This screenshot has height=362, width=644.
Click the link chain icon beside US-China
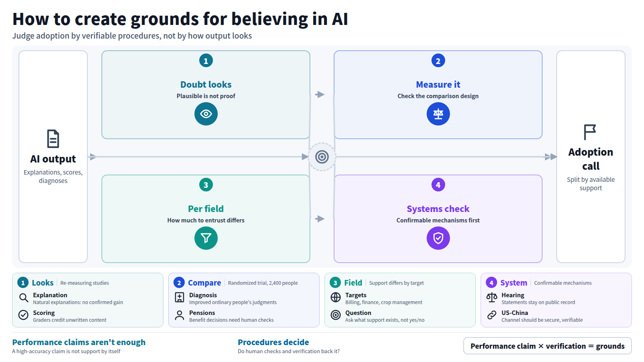[492, 315]
